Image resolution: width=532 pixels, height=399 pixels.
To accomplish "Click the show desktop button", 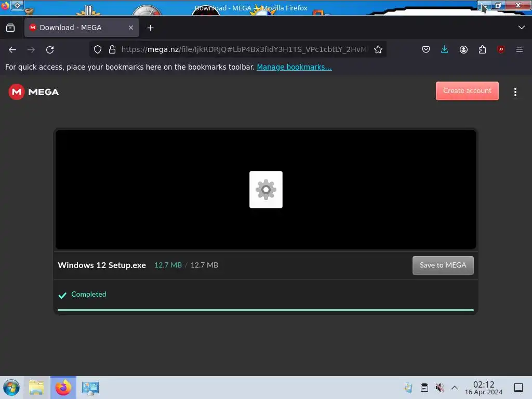I will (518, 388).
